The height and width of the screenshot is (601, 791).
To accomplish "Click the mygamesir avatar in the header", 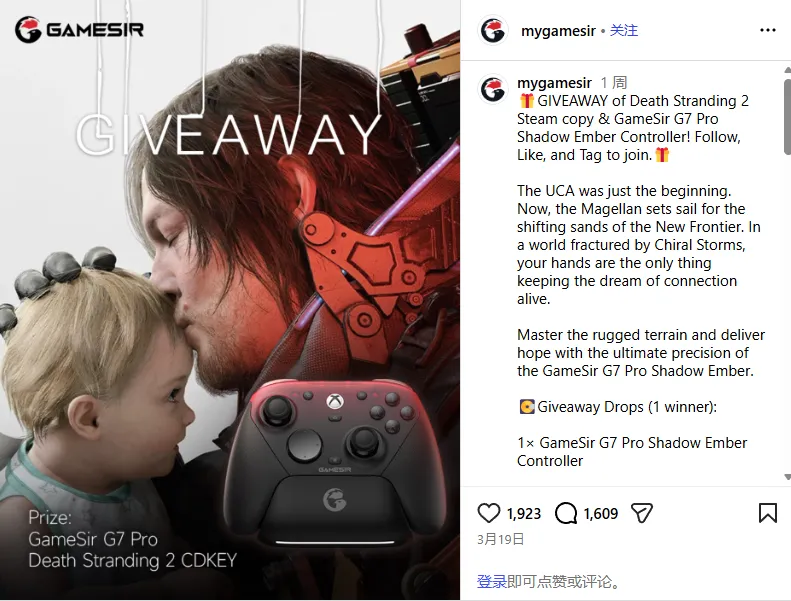I will 493,30.
